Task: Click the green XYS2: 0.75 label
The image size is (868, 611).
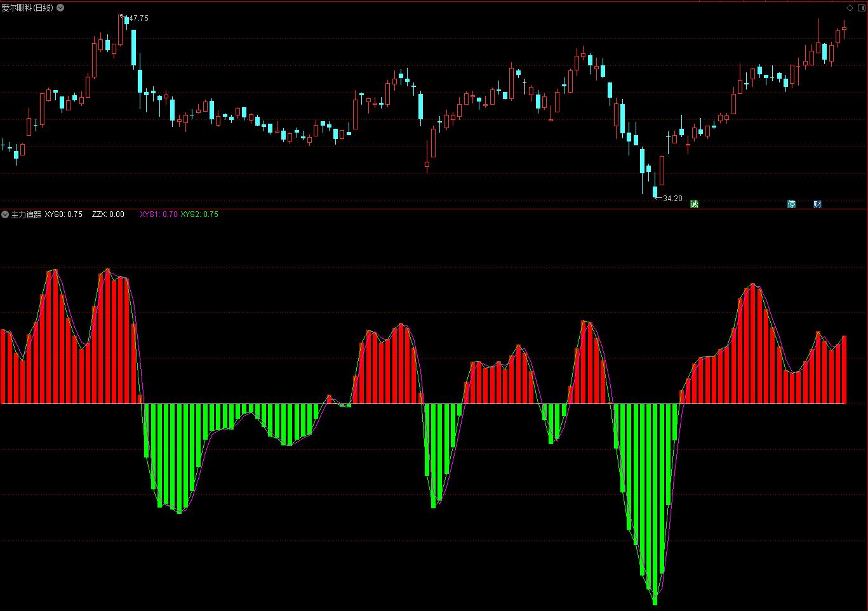Action: point(199,214)
